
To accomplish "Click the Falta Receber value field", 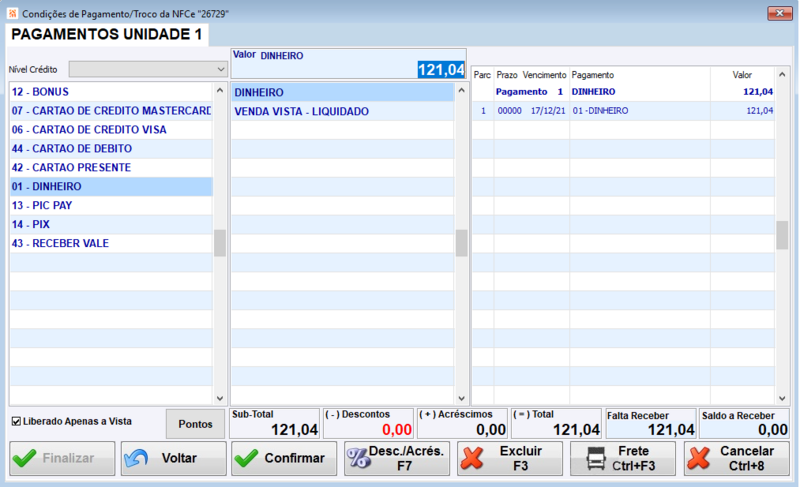I will [x=651, y=423].
